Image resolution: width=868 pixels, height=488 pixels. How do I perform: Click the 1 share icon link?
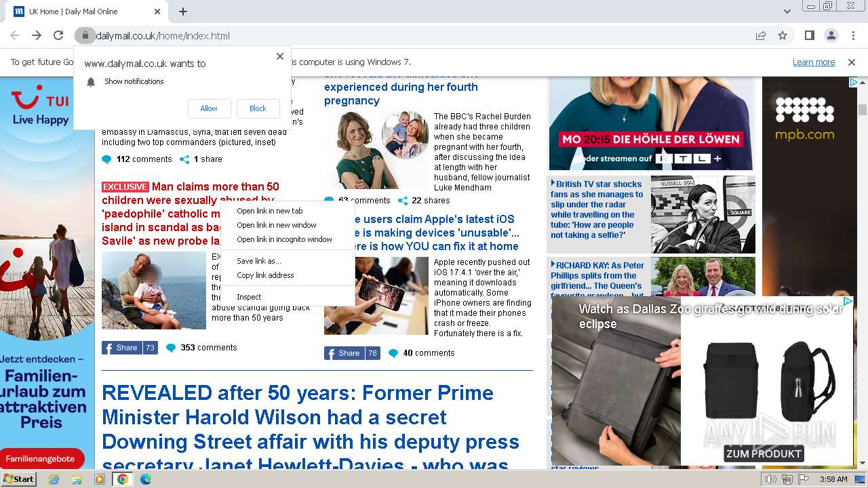201,159
